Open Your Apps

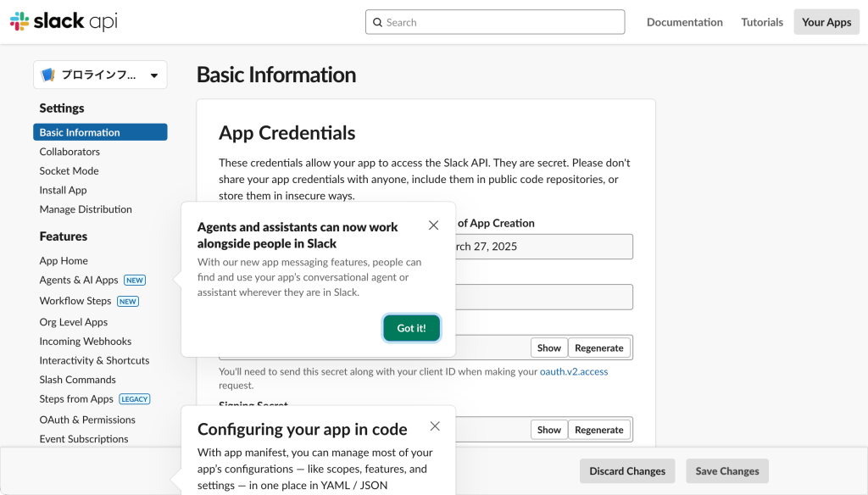[826, 22]
